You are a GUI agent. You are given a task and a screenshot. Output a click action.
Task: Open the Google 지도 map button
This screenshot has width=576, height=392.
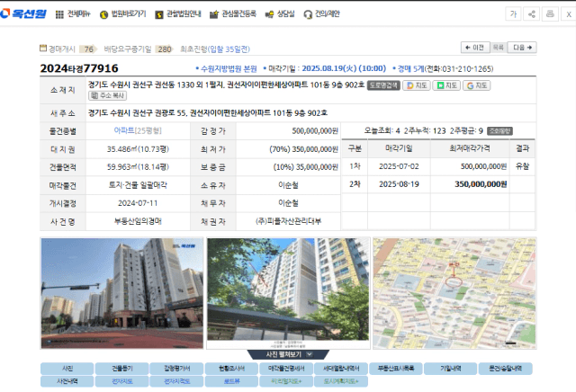pyautogui.click(x=476, y=85)
